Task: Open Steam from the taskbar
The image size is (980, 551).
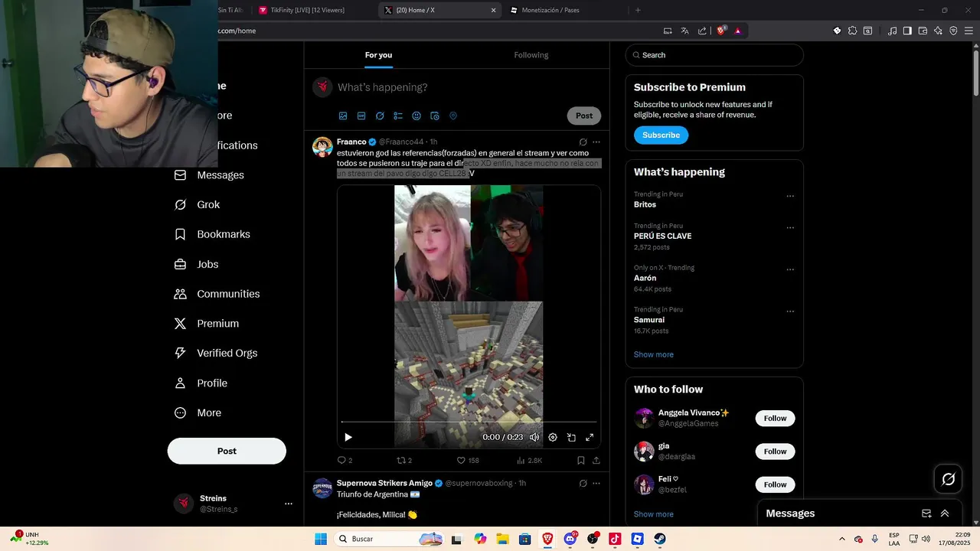Action: [x=660, y=539]
